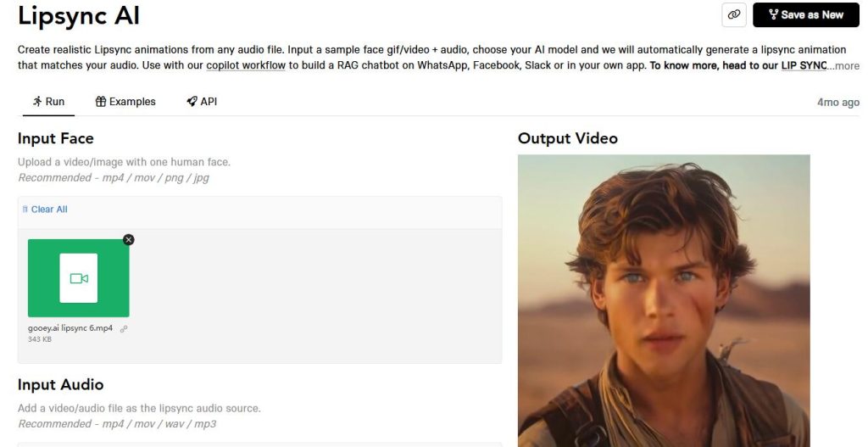Click the fork icon in Save as New

tap(773, 15)
